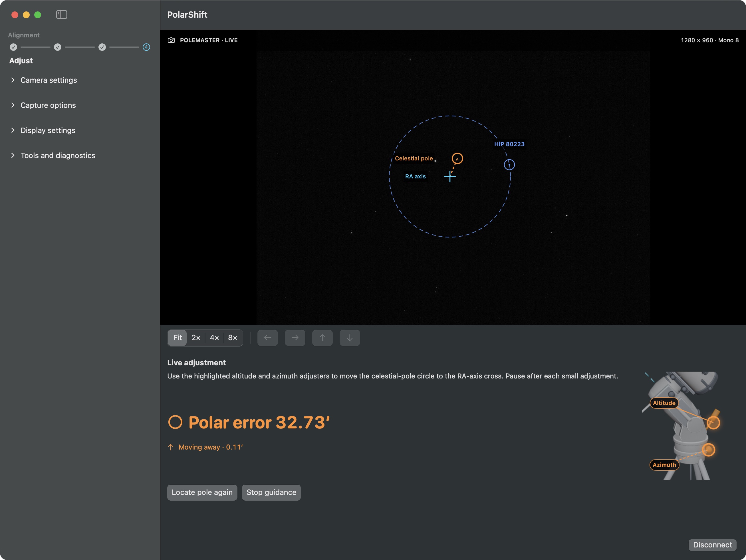Screen dimensions: 746x560
Task: Click the 1280 × 960 · Mono 8 text
Action: [x=709, y=40]
